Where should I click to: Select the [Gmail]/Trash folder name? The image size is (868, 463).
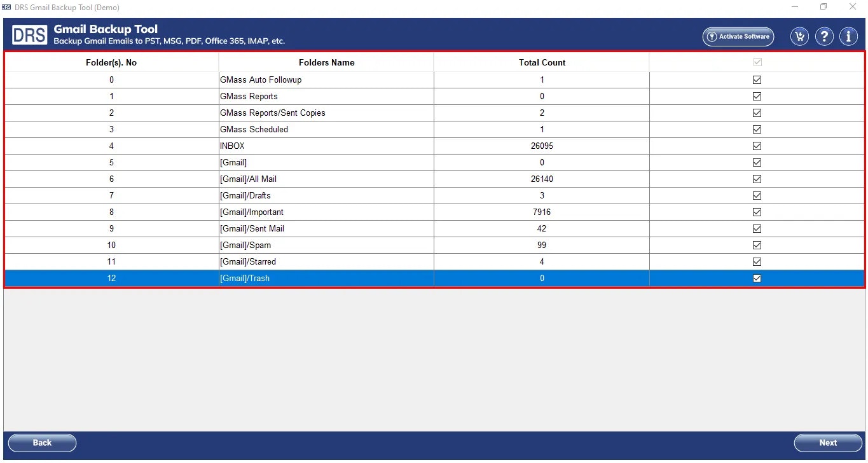coord(245,278)
